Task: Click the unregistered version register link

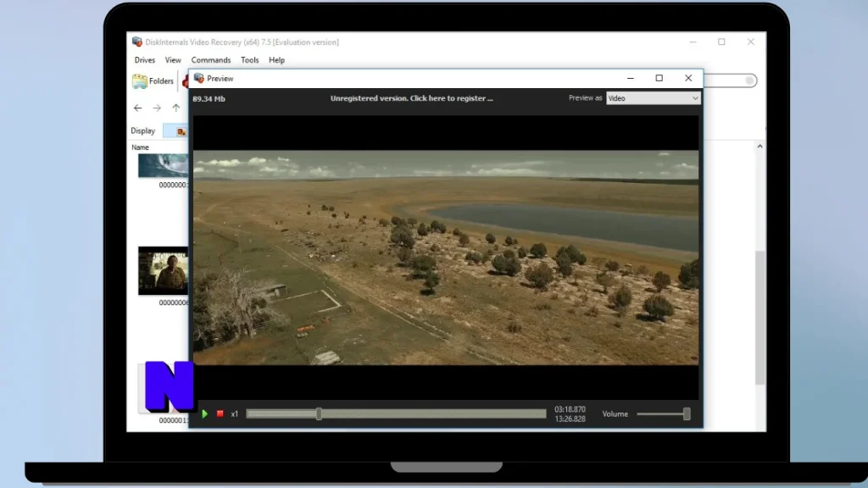Action: click(x=411, y=98)
